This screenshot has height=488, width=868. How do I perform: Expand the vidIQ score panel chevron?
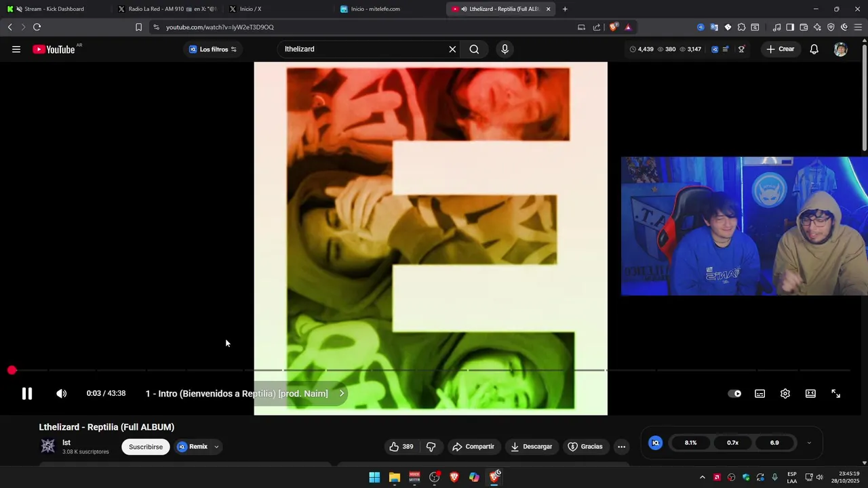click(x=808, y=443)
